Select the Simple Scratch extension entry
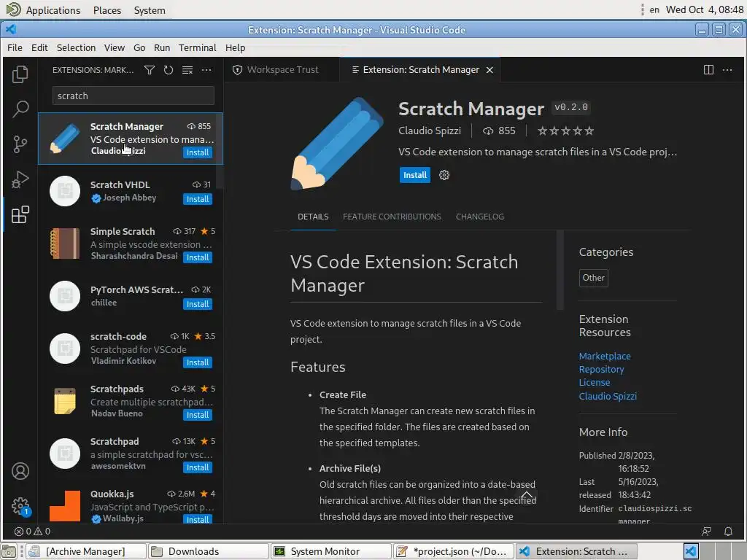747x560 pixels. point(130,244)
